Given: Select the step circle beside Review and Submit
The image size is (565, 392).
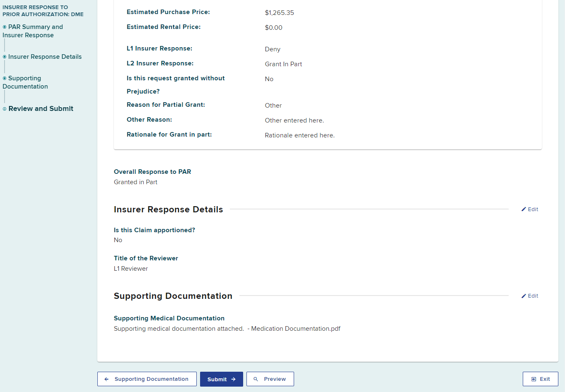Looking at the screenshot, I should pos(4,108).
